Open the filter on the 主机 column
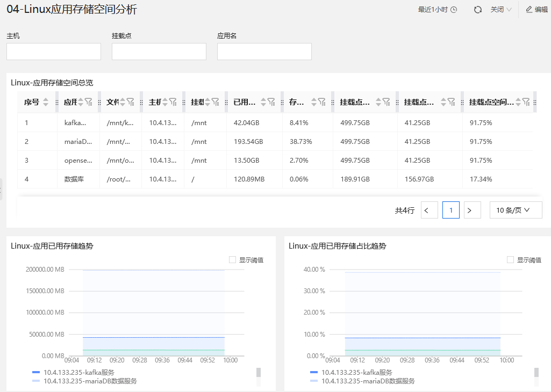551x392 pixels. click(x=173, y=102)
